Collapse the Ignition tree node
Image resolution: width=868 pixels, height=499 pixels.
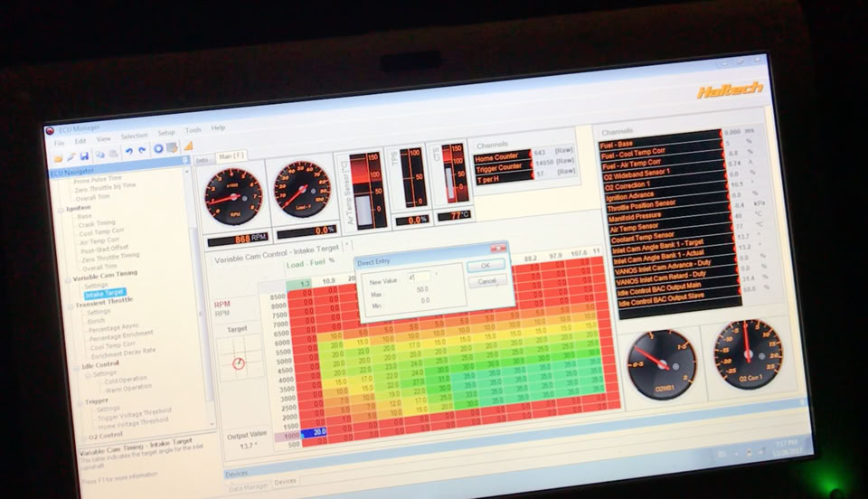pyautogui.click(x=62, y=208)
